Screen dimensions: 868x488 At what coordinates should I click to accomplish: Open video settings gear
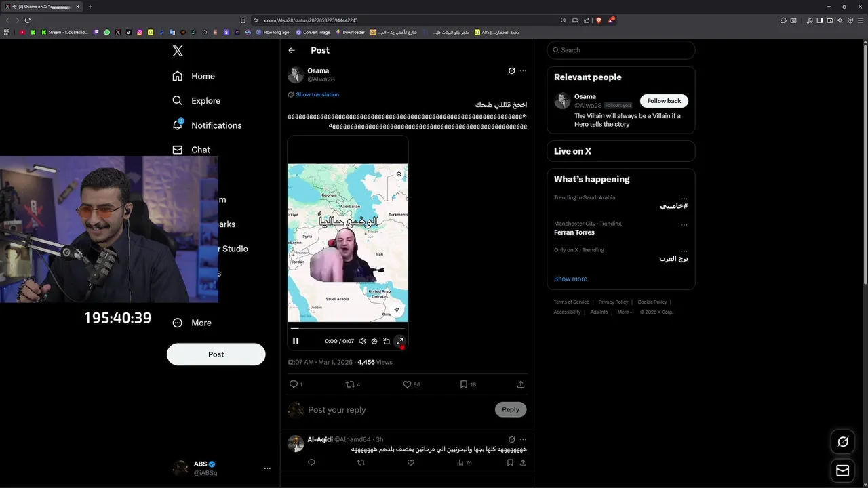(374, 341)
